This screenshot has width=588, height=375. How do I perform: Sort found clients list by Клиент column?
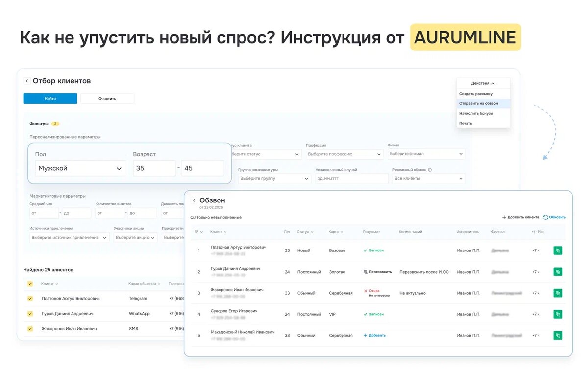coord(50,284)
